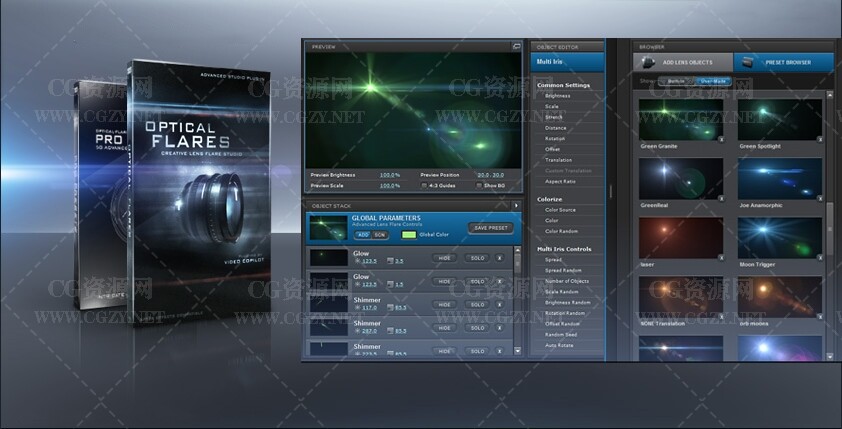This screenshot has width=842, height=429.
Task: Open the green Global Color swatch
Action: click(x=408, y=234)
